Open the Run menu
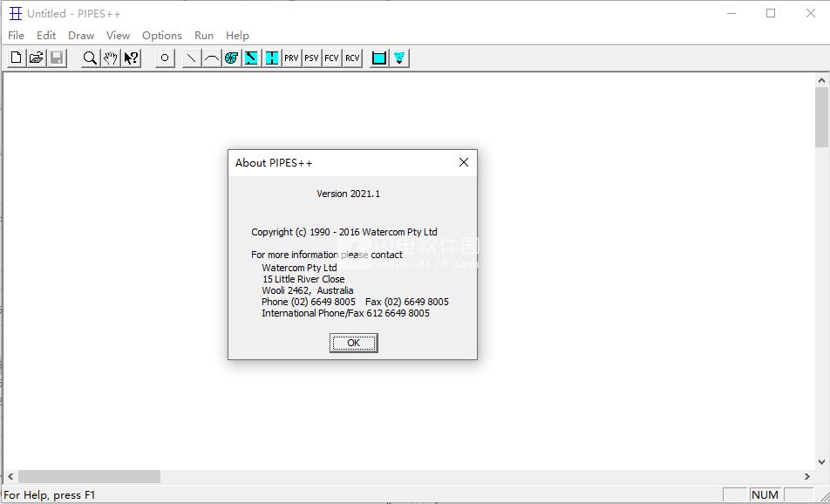 204,36
